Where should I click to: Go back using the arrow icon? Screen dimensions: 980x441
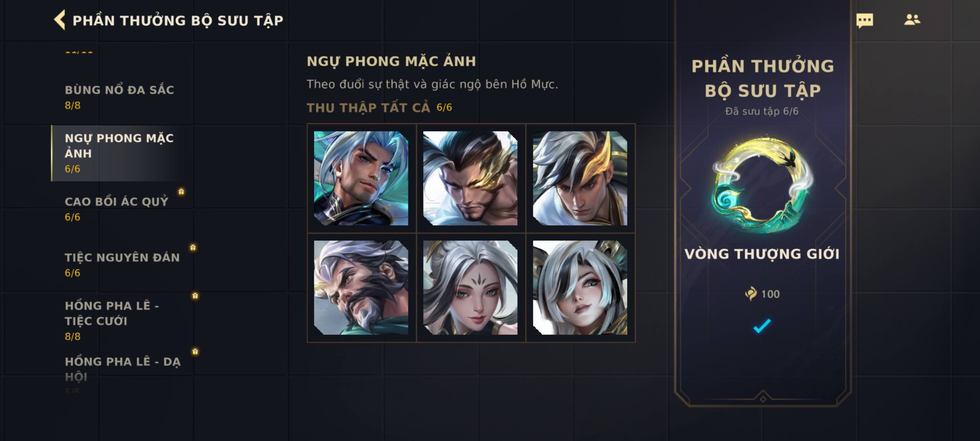(60, 20)
